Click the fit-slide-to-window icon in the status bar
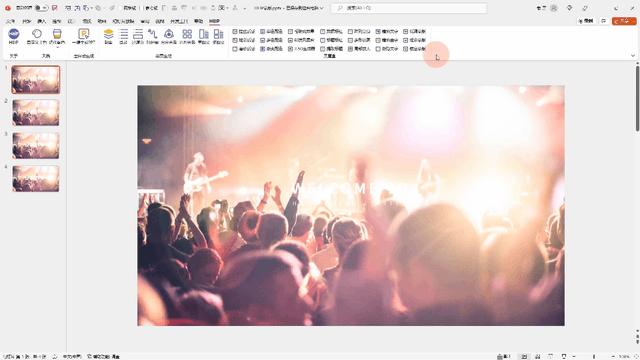The width and height of the screenshot is (640, 360). [637, 356]
